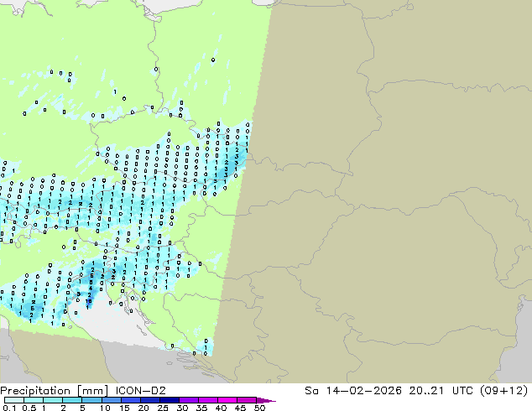Viewport: 532px width, 411px height.
Task: Click the 'Precipitation' title word
Action: 35,391
